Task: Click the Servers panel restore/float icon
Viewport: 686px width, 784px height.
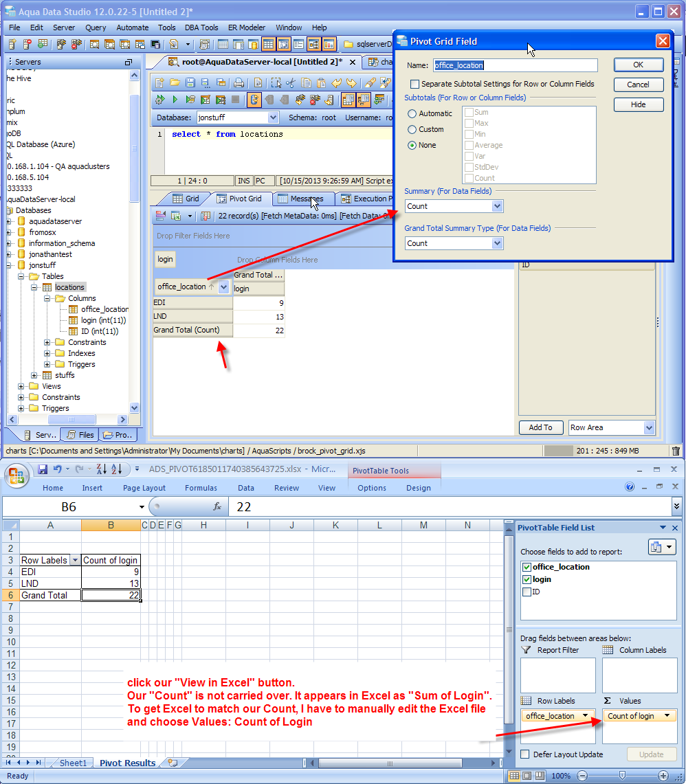Action: [129, 62]
